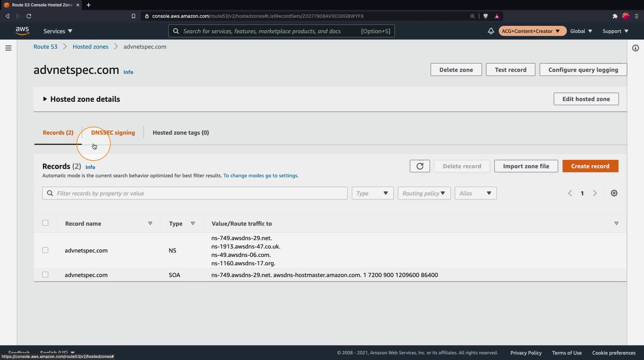The height and width of the screenshot is (360, 644).
Task: Go to previous page of records
Action: 570,193
